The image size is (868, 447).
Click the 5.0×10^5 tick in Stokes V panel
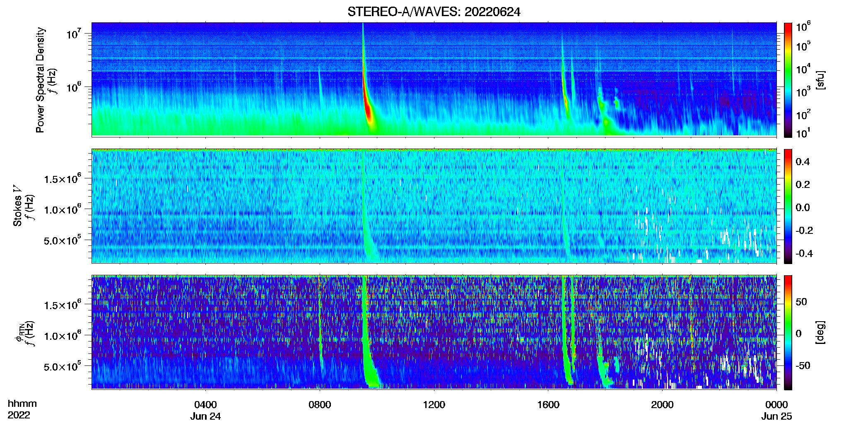tap(63, 240)
